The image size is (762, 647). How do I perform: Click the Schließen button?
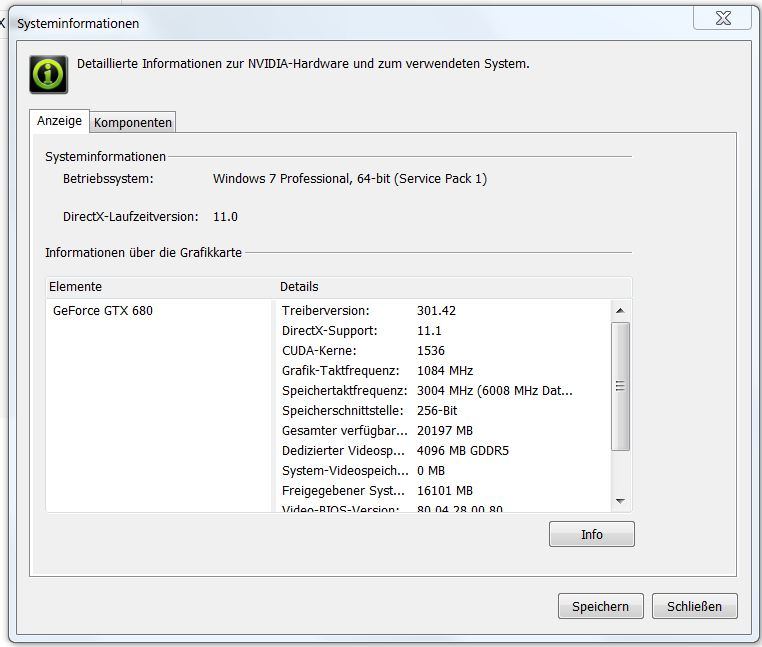(x=694, y=606)
